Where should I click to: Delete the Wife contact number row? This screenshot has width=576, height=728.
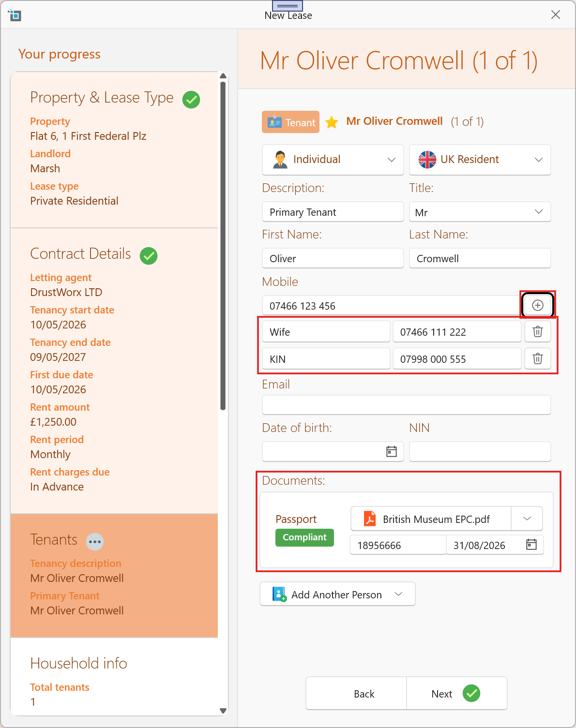click(x=537, y=332)
